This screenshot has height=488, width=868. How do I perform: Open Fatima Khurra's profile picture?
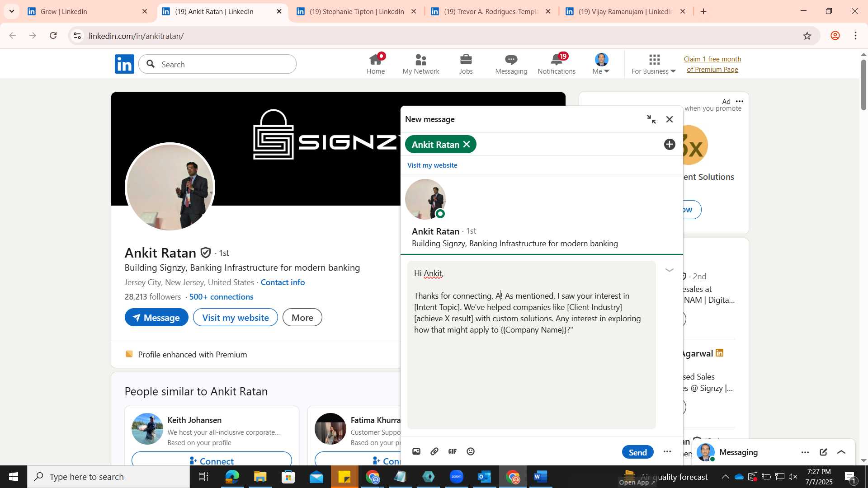click(x=330, y=429)
